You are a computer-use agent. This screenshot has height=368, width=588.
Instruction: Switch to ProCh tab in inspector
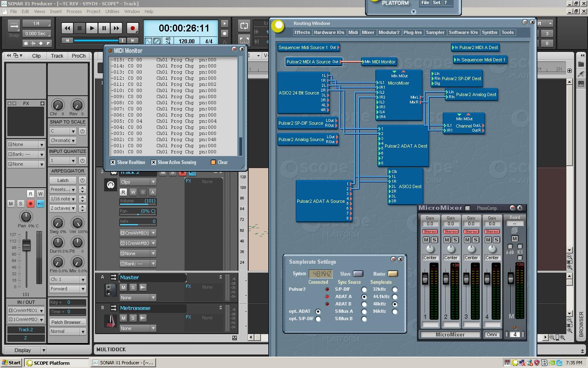(78, 56)
